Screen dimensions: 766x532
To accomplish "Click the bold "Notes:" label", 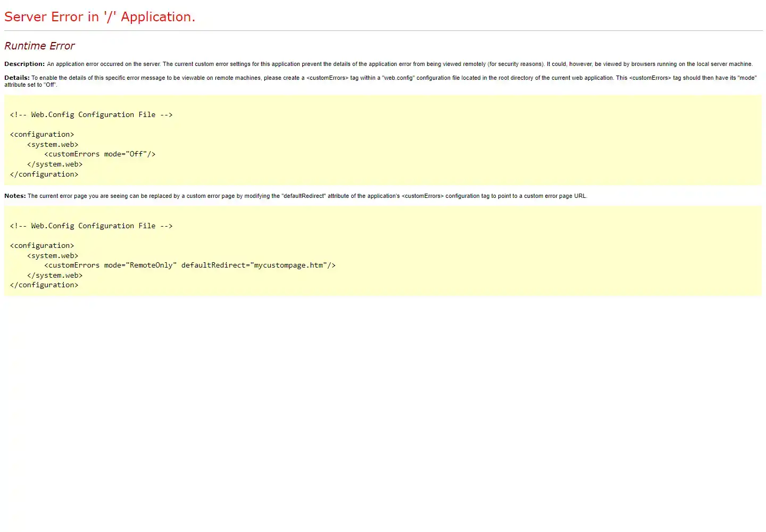I will 15,196.
